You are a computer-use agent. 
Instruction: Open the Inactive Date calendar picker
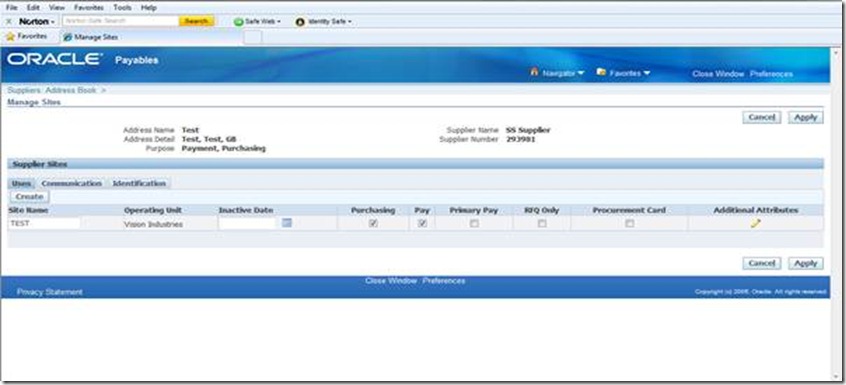(287, 223)
